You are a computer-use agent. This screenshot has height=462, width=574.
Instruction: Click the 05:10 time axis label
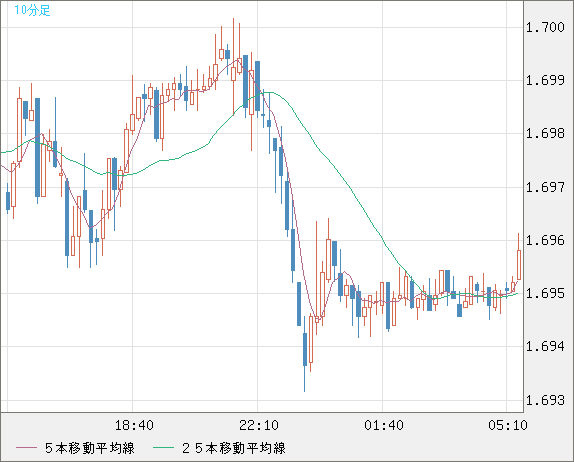coord(508,425)
